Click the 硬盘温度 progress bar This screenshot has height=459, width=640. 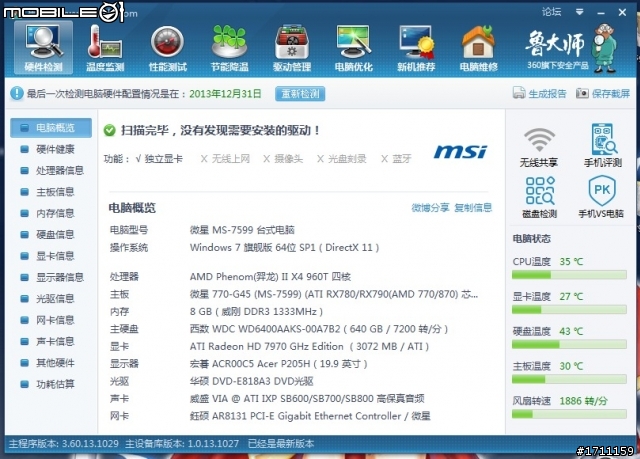pyautogui.click(x=569, y=345)
